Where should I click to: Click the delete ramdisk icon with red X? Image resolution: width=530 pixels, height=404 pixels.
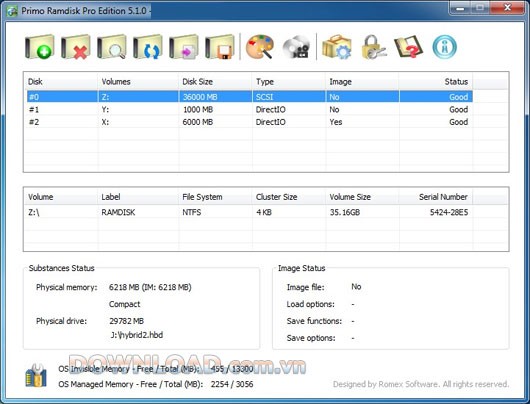click(76, 47)
